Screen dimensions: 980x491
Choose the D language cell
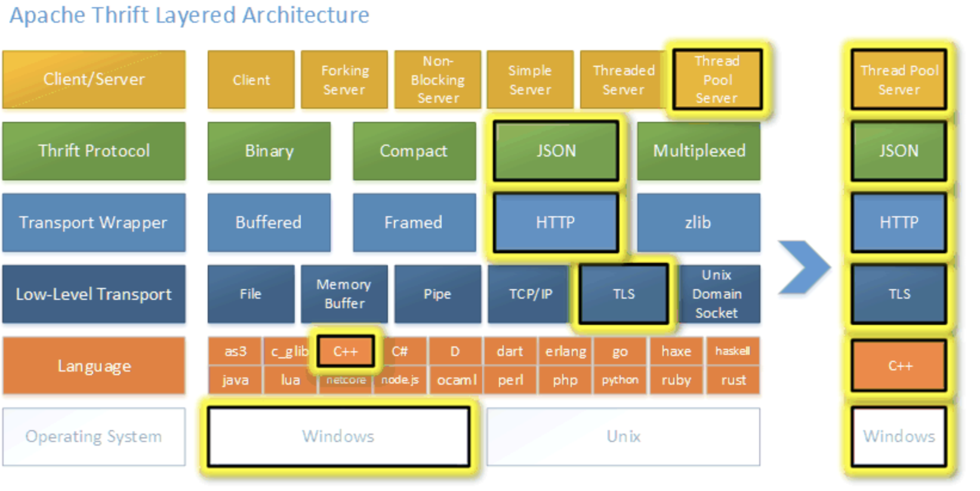click(x=455, y=351)
